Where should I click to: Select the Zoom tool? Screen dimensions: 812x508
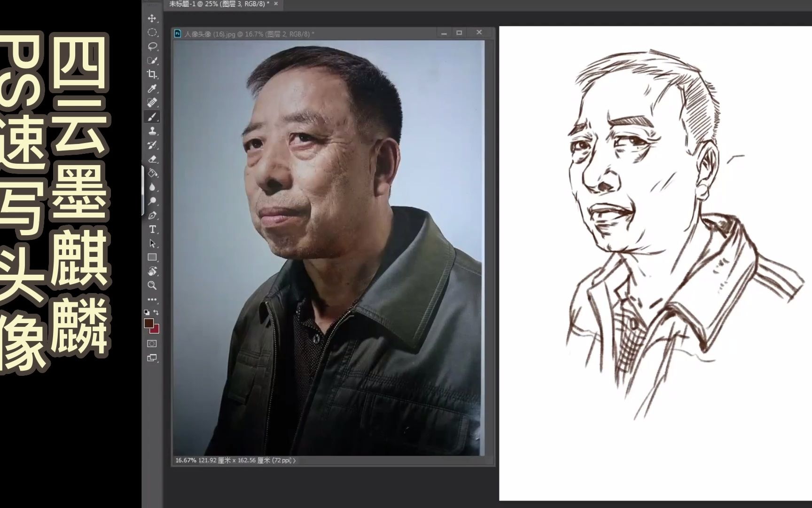point(152,286)
